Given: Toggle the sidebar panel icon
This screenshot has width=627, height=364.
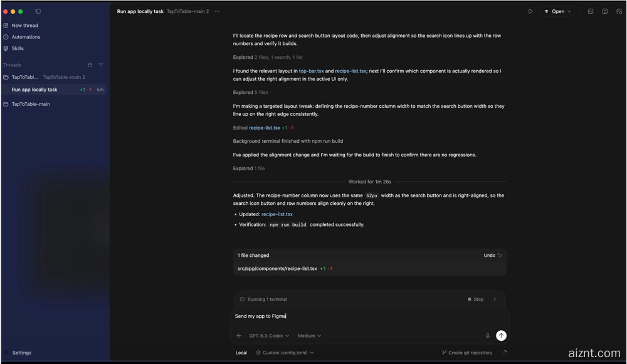Looking at the screenshot, I should [38, 11].
